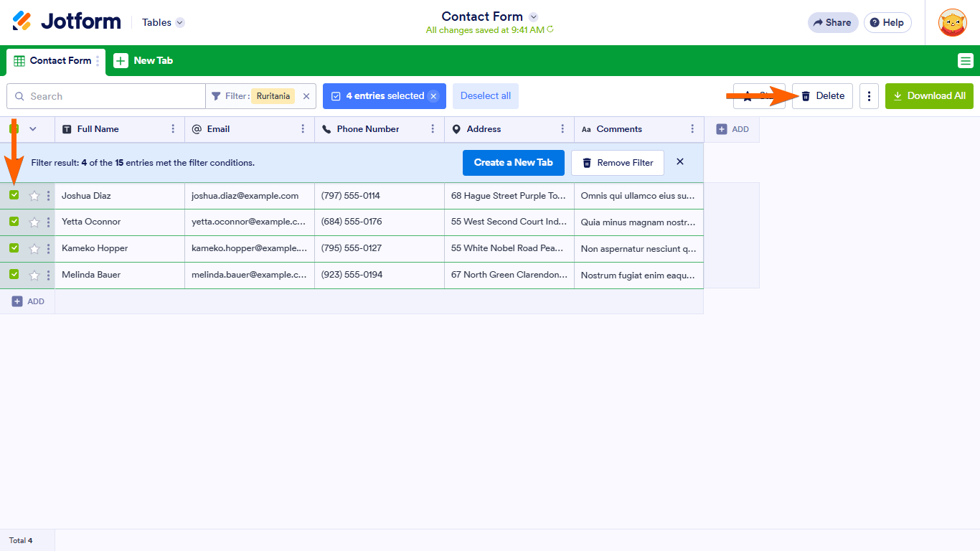Dismiss the filter result banner
The width and height of the screenshot is (980, 551).
[680, 162]
